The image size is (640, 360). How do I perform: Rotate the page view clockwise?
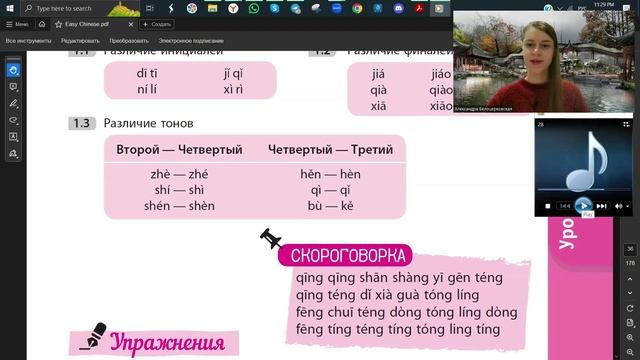point(630,308)
